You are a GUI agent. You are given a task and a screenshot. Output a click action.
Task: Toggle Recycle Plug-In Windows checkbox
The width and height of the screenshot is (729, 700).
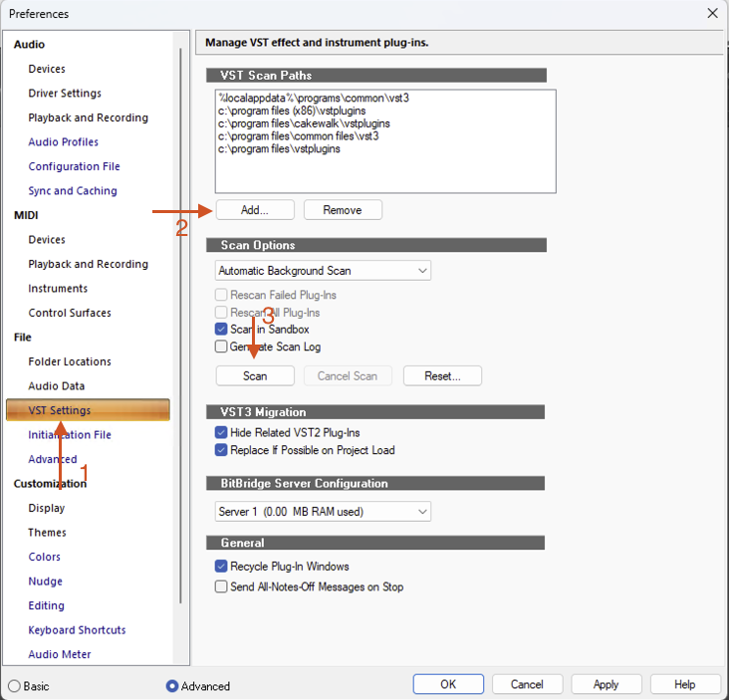tap(221, 567)
